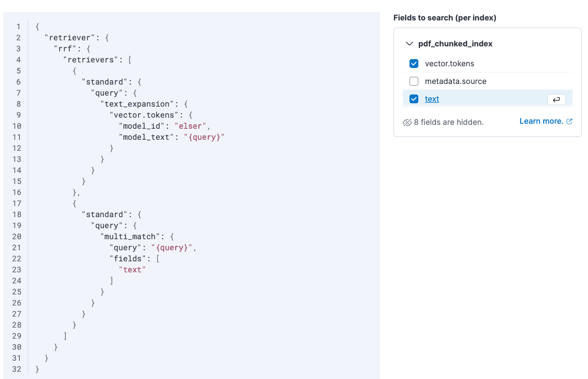Click the metadata.source field label
The width and height of the screenshot is (588, 379).
click(x=455, y=81)
